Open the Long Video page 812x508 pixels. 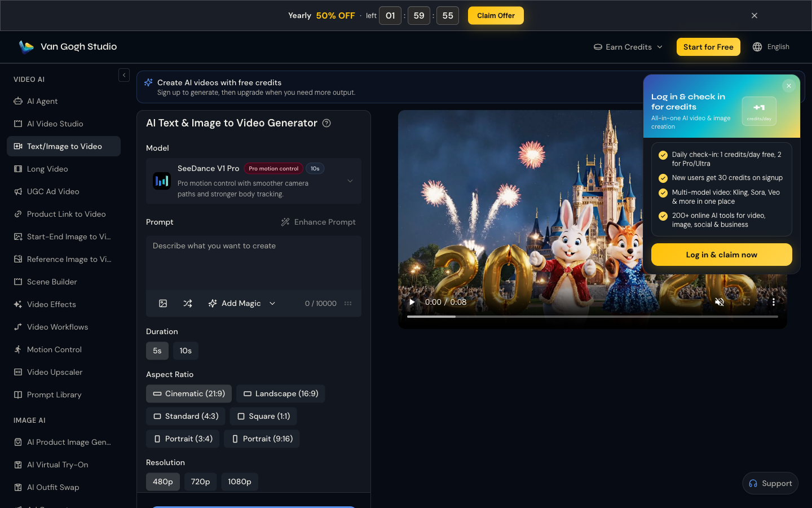pyautogui.click(x=64, y=169)
